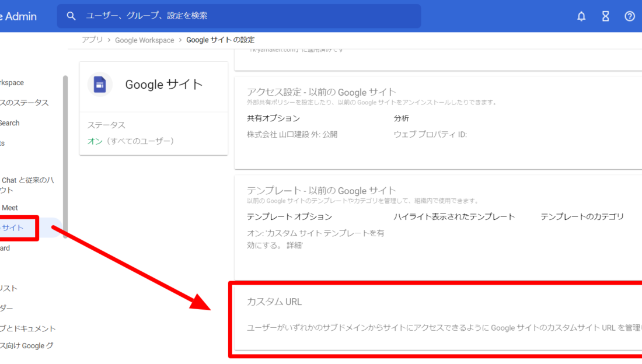The image size is (642, 364).
Task: Open the リスト sidebar item
Action: click(9, 288)
